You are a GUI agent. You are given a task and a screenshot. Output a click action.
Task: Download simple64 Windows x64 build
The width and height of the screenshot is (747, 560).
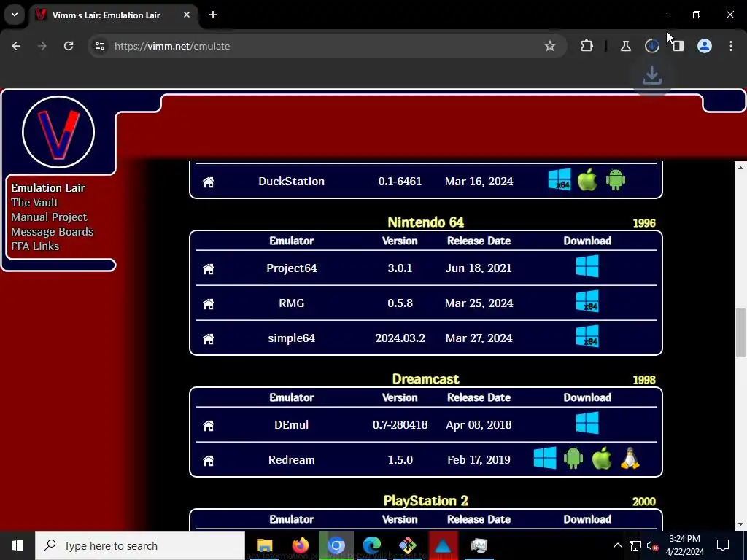(x=587, y=336)
